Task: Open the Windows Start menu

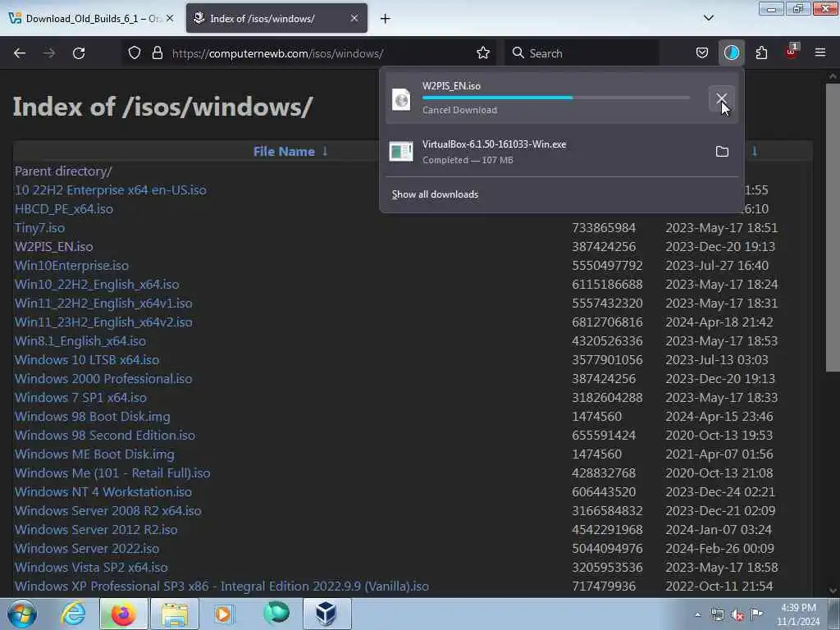Action: pos(21,614)
